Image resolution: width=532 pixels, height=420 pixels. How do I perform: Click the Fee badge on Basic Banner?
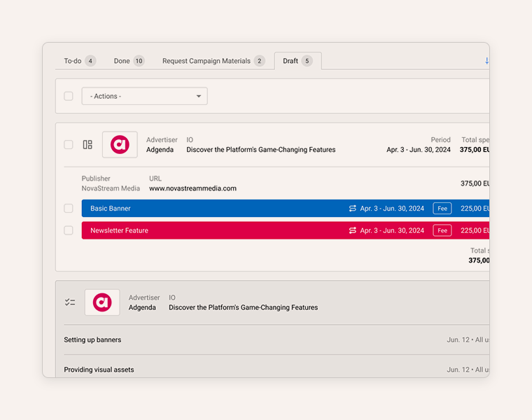coord(442,209)
